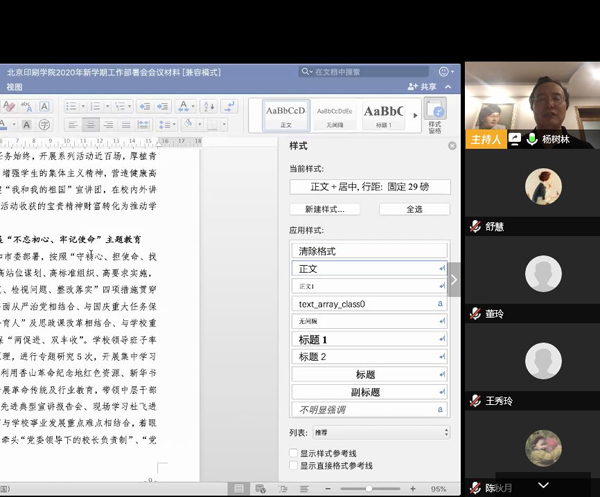
Task: Switch to draft view icon
Action: click(304, 489)
